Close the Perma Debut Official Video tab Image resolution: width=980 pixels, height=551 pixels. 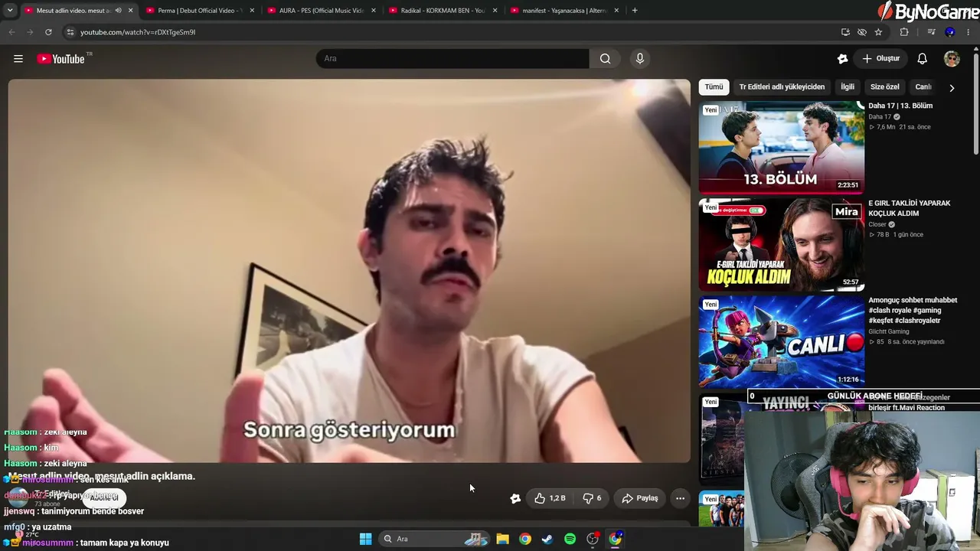tap(252, 11)
